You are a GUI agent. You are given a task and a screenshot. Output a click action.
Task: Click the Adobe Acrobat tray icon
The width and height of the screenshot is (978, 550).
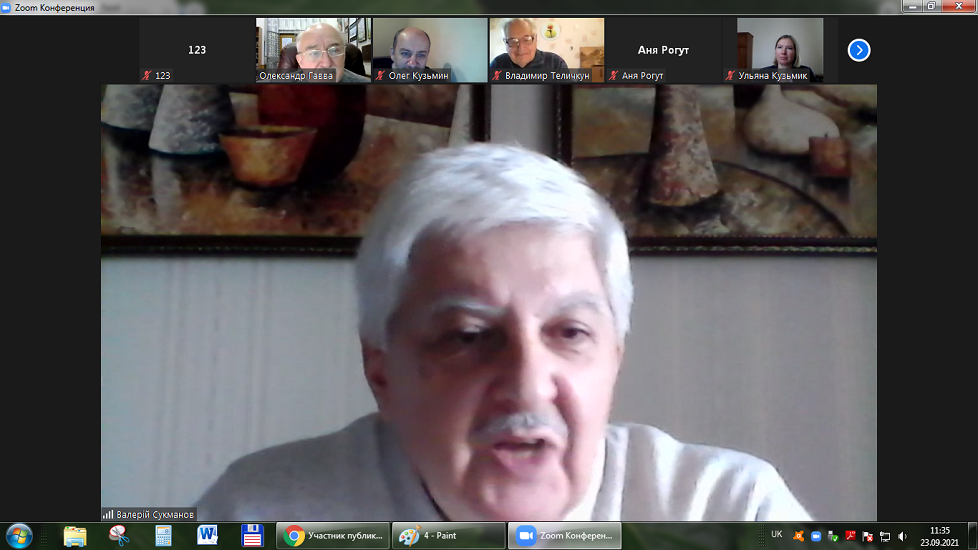point(850,536)
